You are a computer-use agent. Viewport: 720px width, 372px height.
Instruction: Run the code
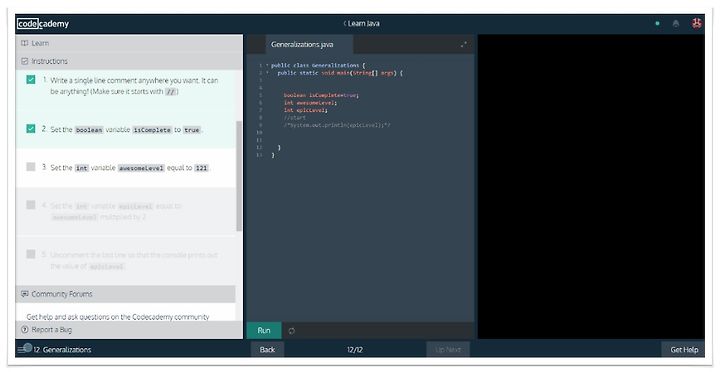[x=264, y=331]
